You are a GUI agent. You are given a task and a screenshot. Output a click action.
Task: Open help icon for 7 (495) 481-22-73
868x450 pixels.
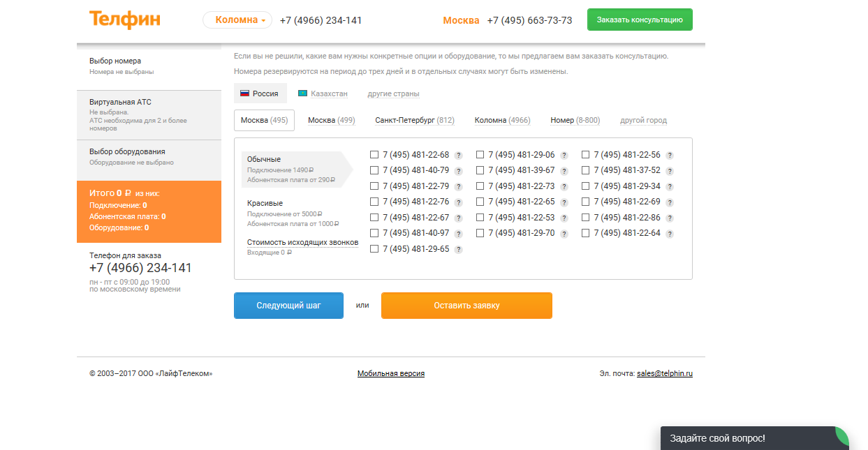[x=564, y=187]
